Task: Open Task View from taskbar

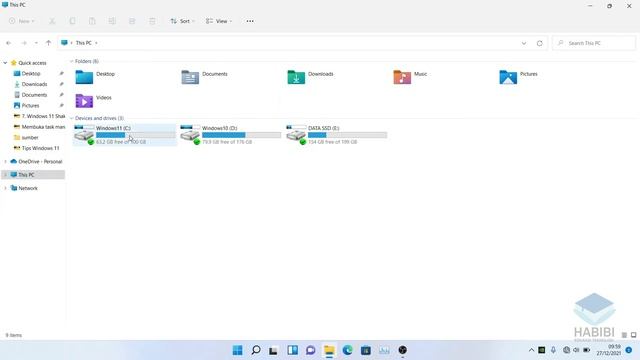Action: pos(273,350)
